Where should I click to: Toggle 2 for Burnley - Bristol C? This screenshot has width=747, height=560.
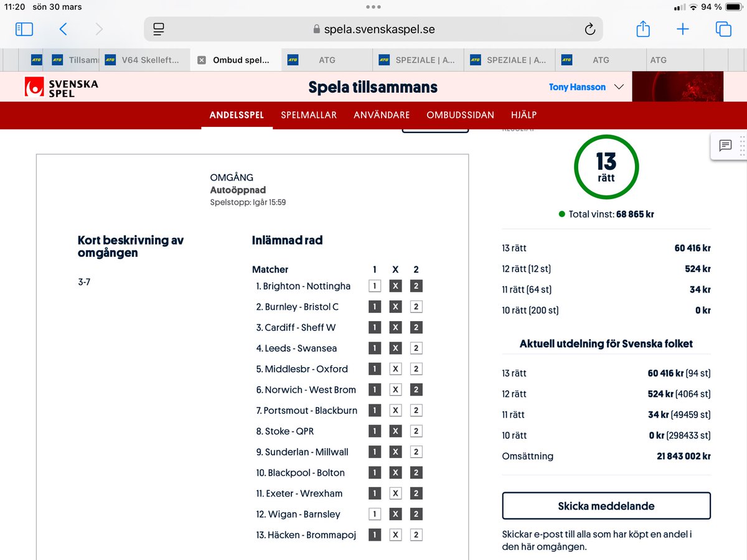[416, 307]
